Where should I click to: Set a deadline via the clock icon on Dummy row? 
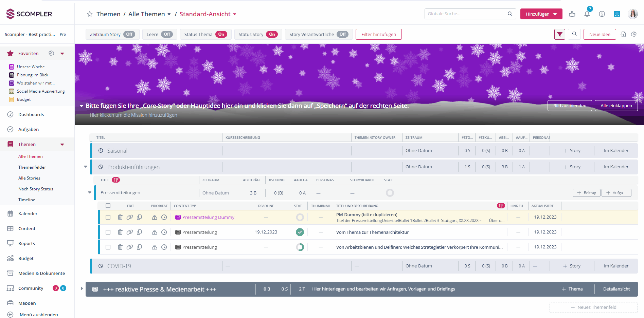(164, 217)
